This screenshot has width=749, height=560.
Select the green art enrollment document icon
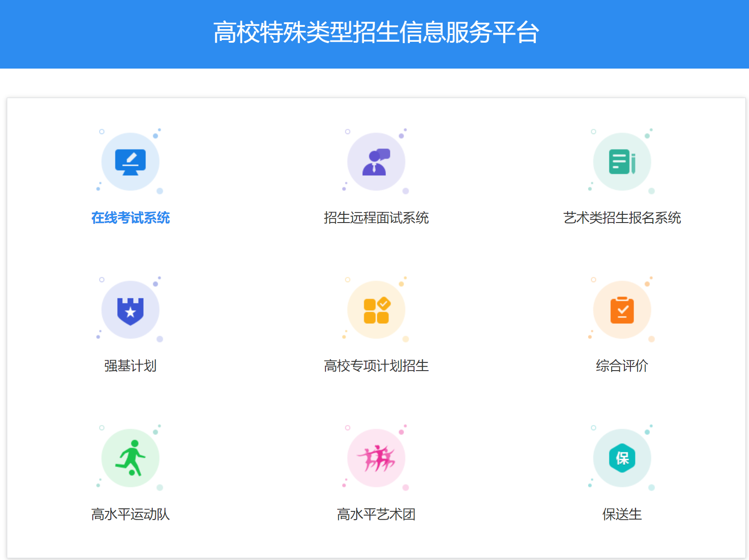(622, 162)
